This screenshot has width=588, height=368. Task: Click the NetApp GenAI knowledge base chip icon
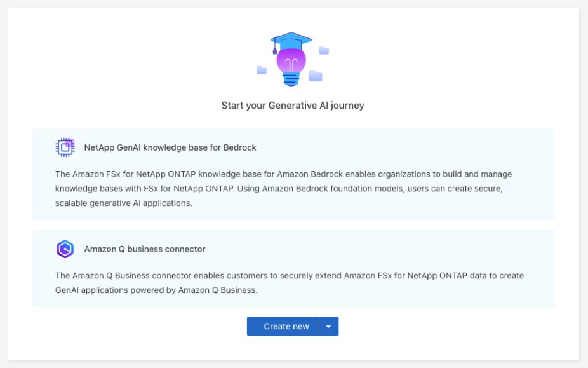[65, 147]
